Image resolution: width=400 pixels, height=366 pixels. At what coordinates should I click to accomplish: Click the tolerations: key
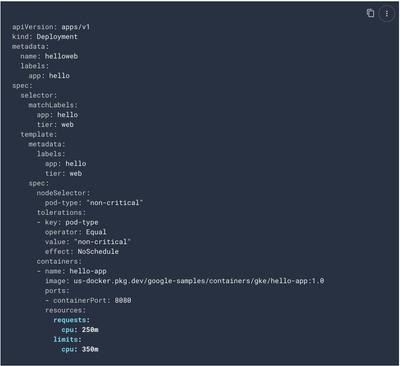61,212
